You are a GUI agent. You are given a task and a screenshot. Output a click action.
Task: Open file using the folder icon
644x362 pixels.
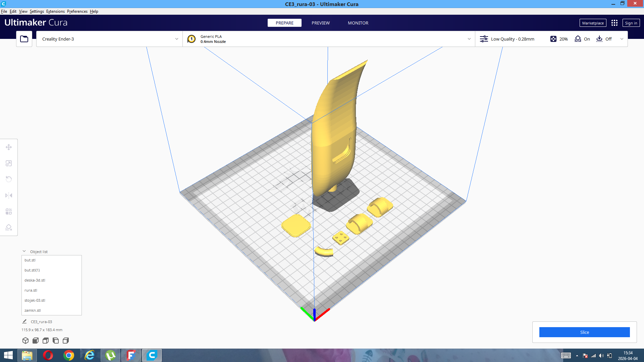24,39
